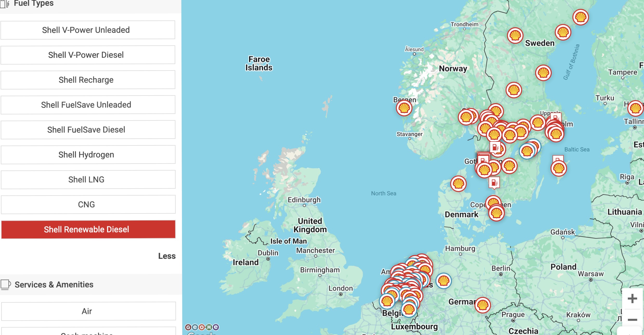
Task: Open the blue-ringed Shell marker on Belgium coast
Action: point(387,301)
